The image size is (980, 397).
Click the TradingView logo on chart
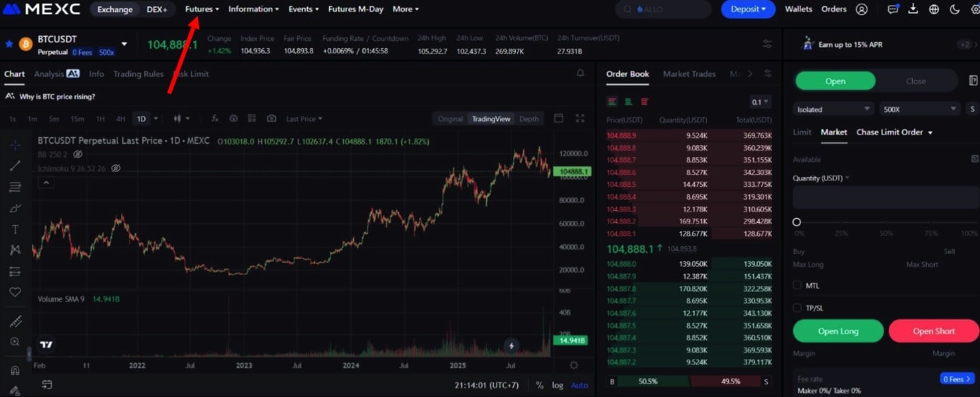pyautogui.click(x=46, y=345)
